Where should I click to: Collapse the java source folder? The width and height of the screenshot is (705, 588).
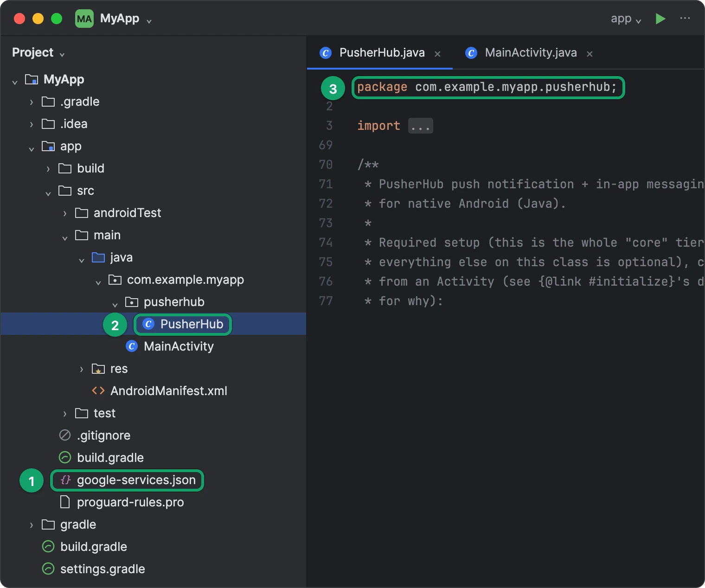82,260
